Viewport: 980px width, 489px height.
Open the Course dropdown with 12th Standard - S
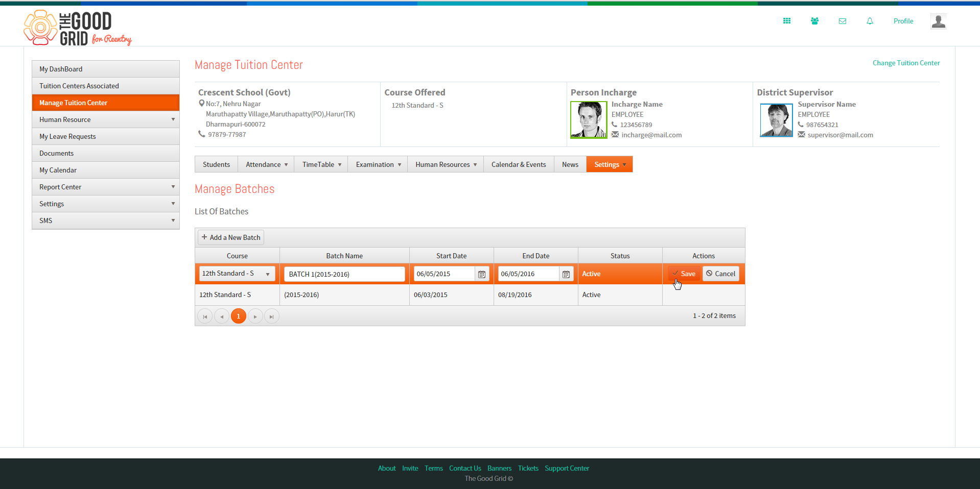237,274
